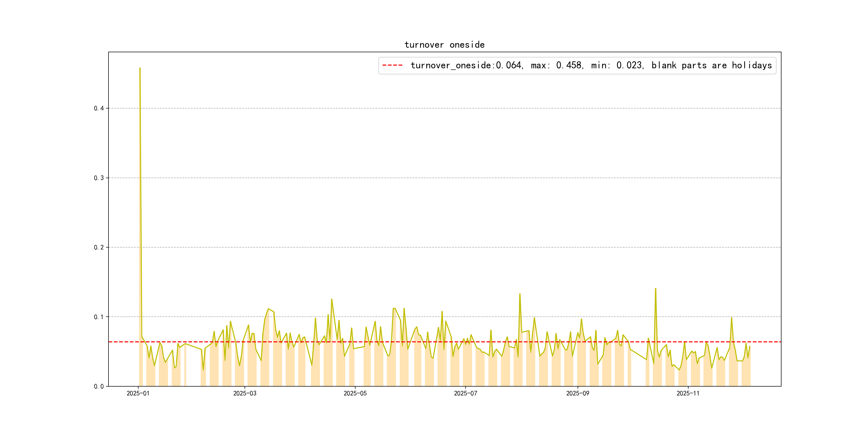
Task: Click the 0.2 y-axis tick label
Action: coord(99,247)
